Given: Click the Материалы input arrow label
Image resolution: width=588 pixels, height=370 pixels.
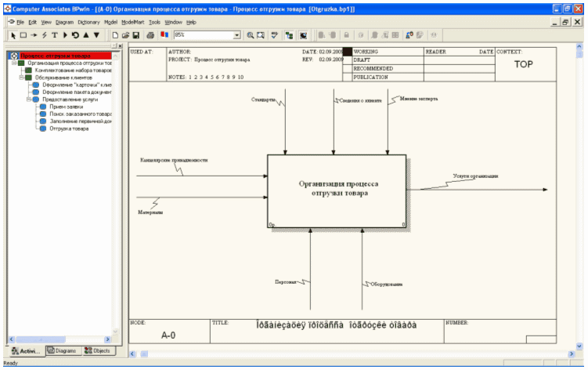Looking at the screenshot, I should (150, 212).
